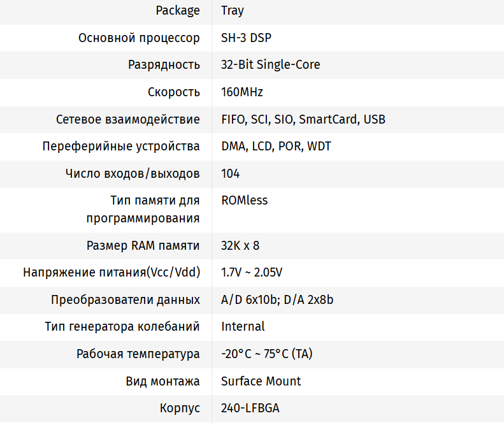Image resolution: width=504 pixels, height=425 pixels.
Task: Click the "104" inputs/outputs value
Action: [x=231, y=174]
